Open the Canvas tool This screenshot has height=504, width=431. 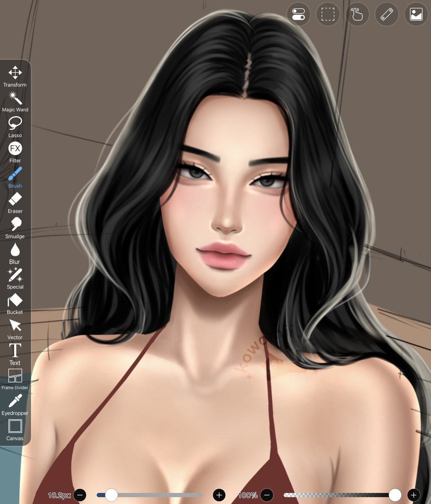(x=15, y=430)
